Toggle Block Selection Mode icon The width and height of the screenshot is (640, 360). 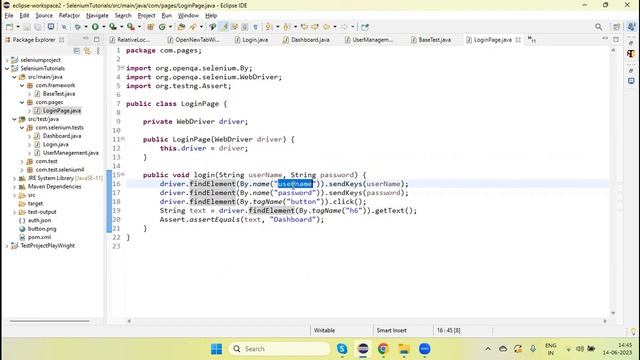click(x=244, y=27)
